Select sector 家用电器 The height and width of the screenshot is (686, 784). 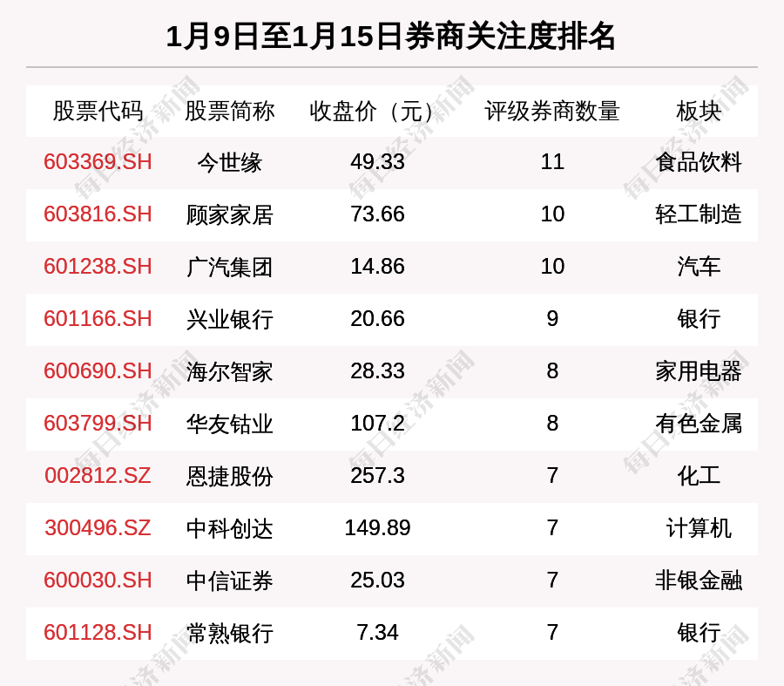pos(699,372)
